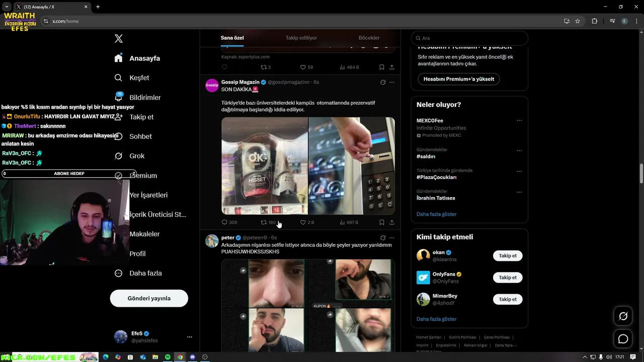Open #PlazaÇocukları trending topic

tap(436, 177)
